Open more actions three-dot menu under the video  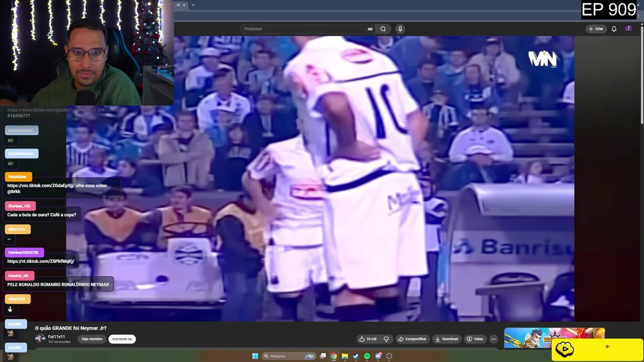(x=494, y=339)
